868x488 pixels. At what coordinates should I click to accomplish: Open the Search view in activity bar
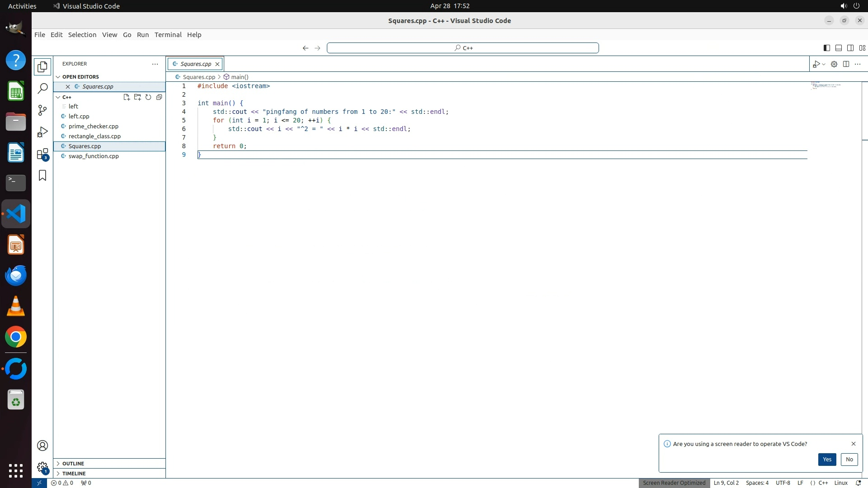tap(42, 88)
